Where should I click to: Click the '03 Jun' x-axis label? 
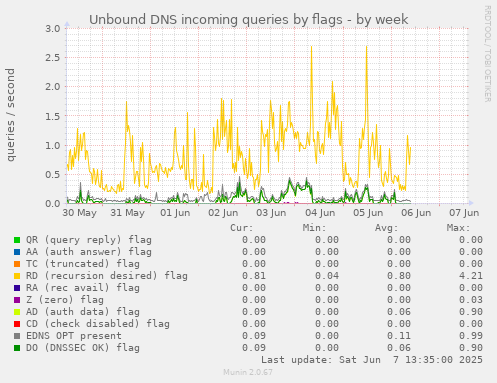pyautogui.click(x=271, y=213)
